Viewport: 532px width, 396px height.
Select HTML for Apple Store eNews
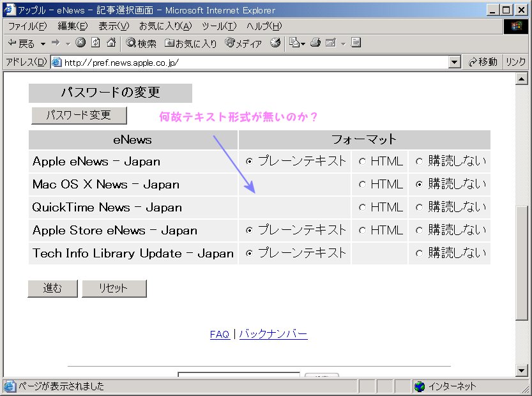[362, 231]
